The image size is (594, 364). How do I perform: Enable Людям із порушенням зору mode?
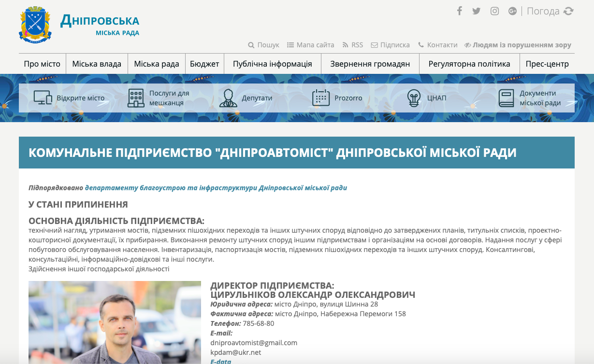(518, 45)
